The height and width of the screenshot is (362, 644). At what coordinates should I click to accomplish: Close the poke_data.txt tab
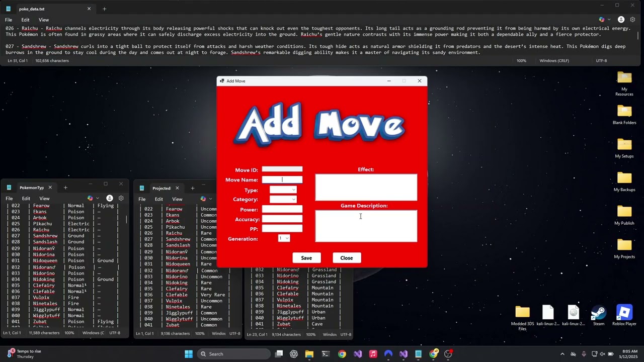[89, 9]
